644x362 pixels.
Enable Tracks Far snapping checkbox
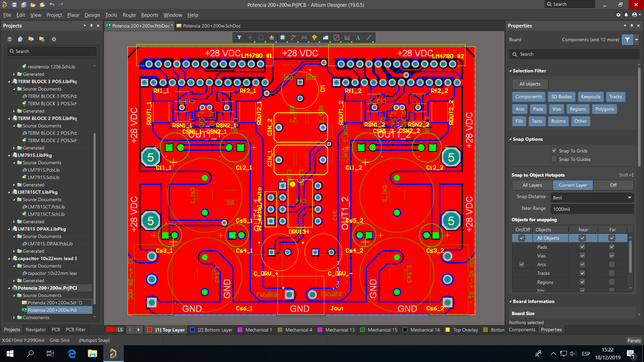pos(612,273)
